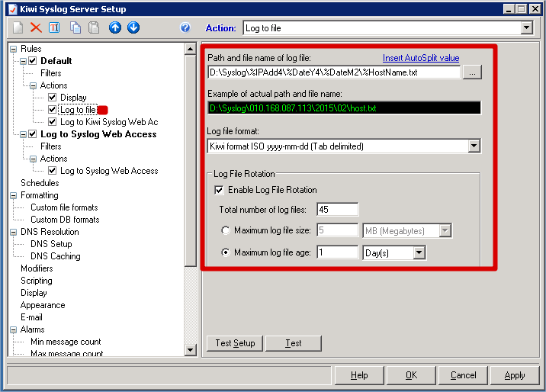This screenshot has width=546, height=392.
Task: Select Modifiers in the tree
Action: (x=37, y=268)
